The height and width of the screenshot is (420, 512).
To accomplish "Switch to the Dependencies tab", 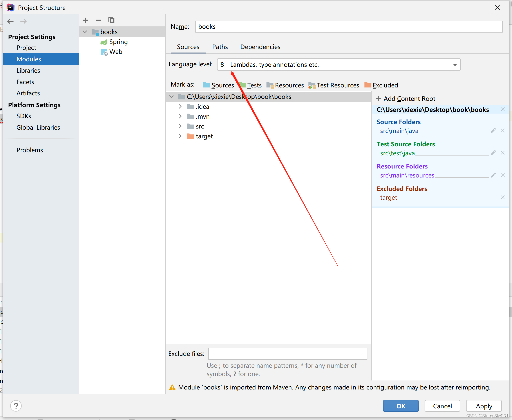I will click(x=260, y=47).
